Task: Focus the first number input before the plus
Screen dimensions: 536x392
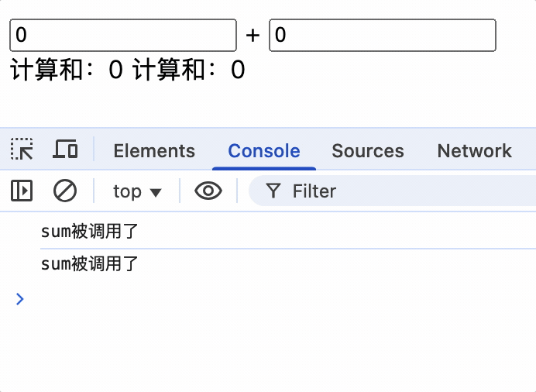Action: (x=122, y=35)
